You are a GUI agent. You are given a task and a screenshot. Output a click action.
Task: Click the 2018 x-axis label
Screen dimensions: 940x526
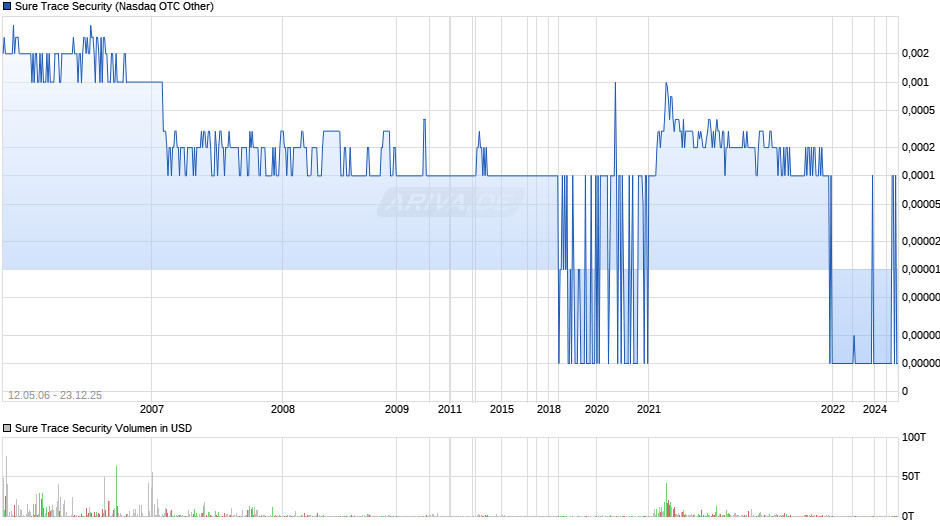pyautogui.click(x=549, y=409)
